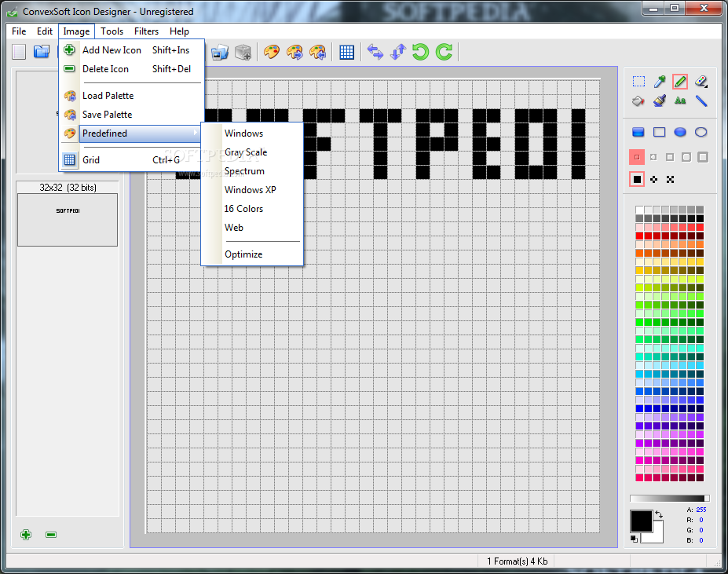Select the filled ellipse shape tool
This screenshot has width=728, height=574.
pyautogui.click(x=680, y=133)
